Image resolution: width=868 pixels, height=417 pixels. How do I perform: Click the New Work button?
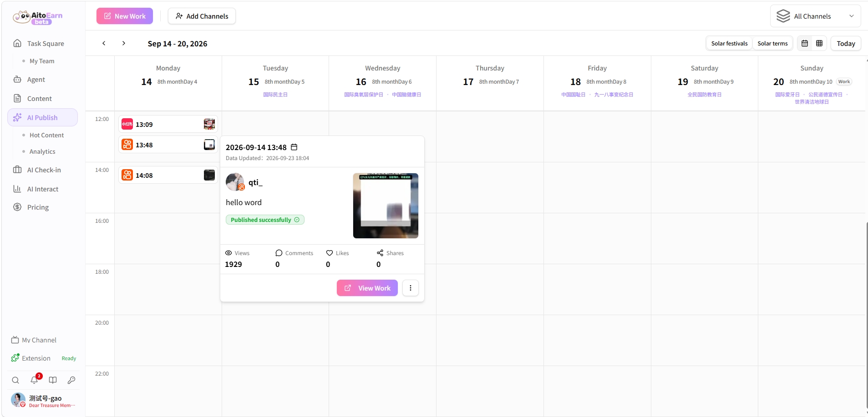[125, 16]
